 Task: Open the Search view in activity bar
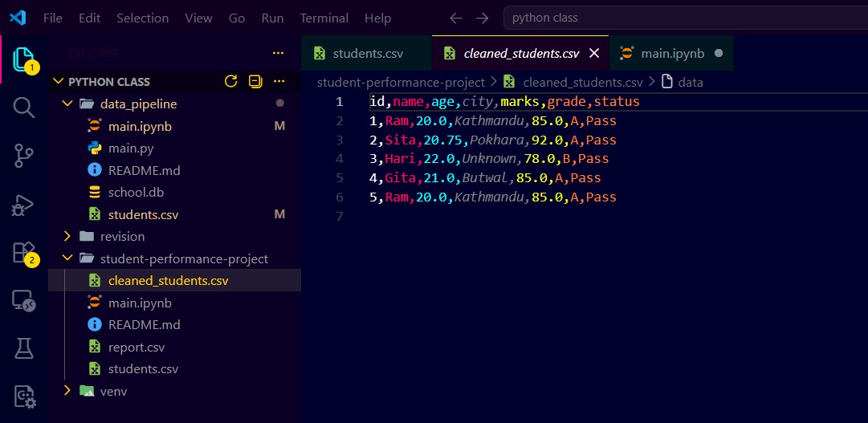[x=24, y=108]
